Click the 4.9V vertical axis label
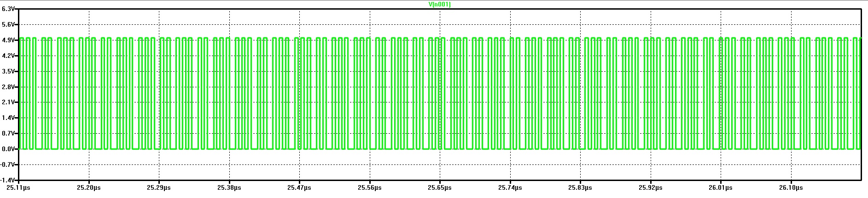This screenshot has width=868, height=198. (9, 40)
